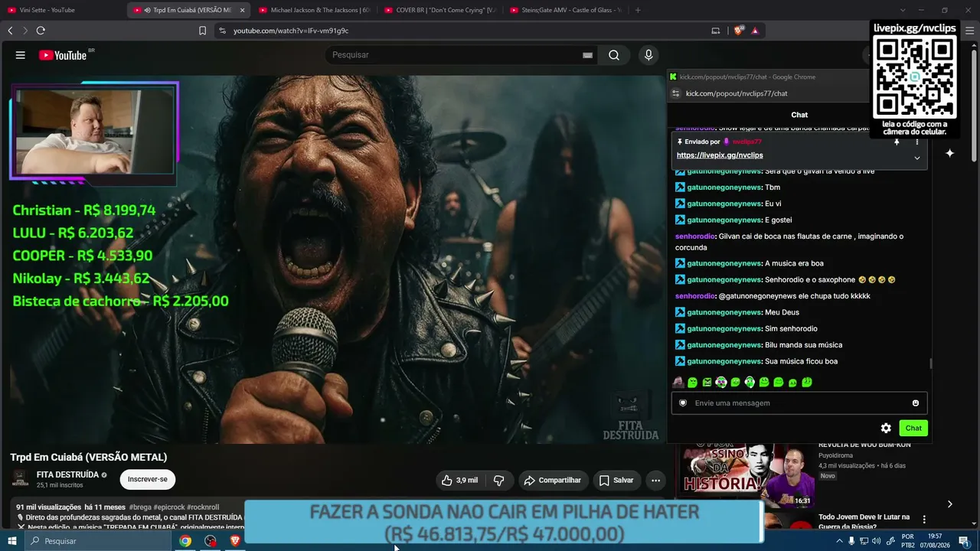Open the taskbar clock showing 19:57
The height and width of the screenshot is (551, 980).
coord(935,541)
